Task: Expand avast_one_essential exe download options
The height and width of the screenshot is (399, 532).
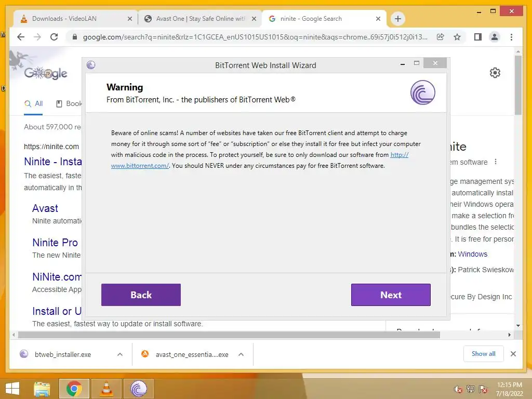Action: [241, 354]
